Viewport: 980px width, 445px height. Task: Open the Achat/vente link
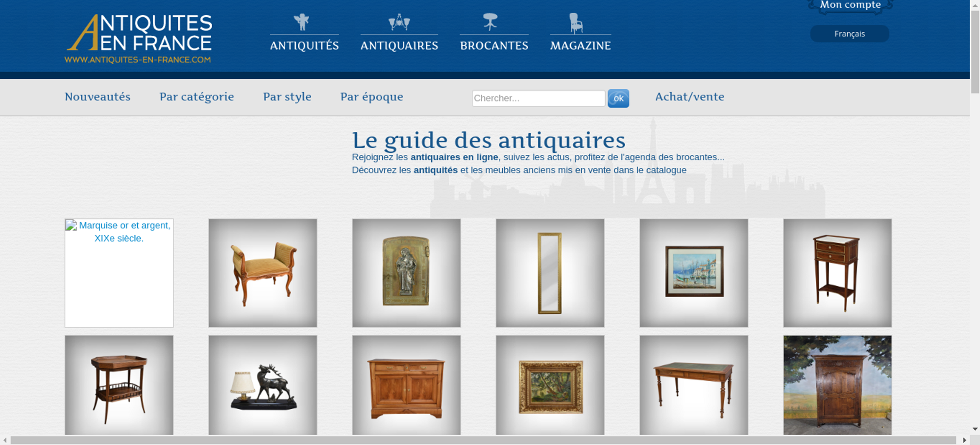point(689,97)
